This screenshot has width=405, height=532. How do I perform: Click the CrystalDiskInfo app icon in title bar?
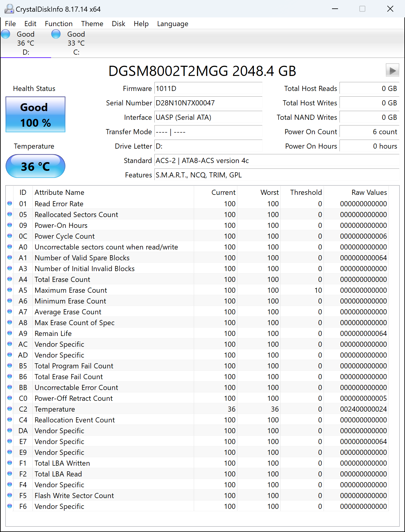tap(9, 9)
